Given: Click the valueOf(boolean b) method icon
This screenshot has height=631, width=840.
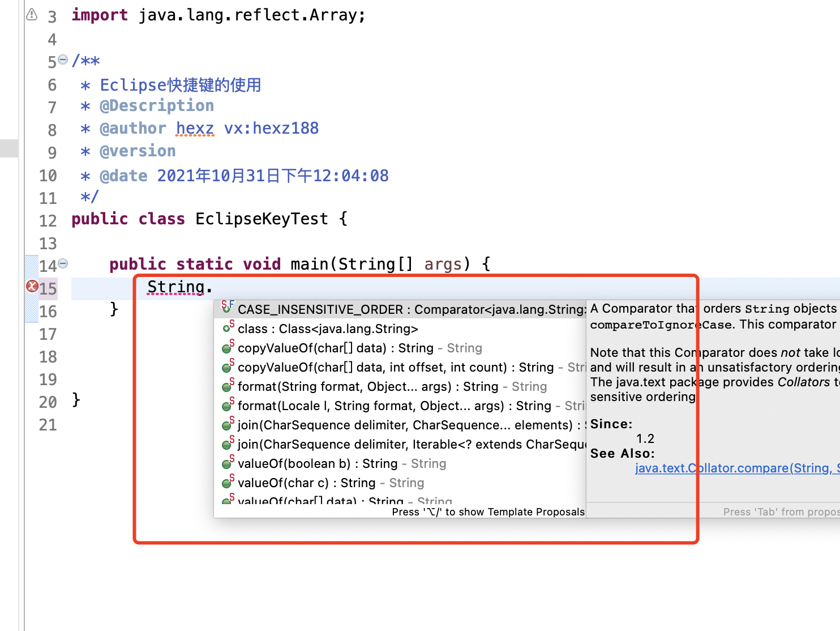Looking at the screenshot, I should [227, 464].
